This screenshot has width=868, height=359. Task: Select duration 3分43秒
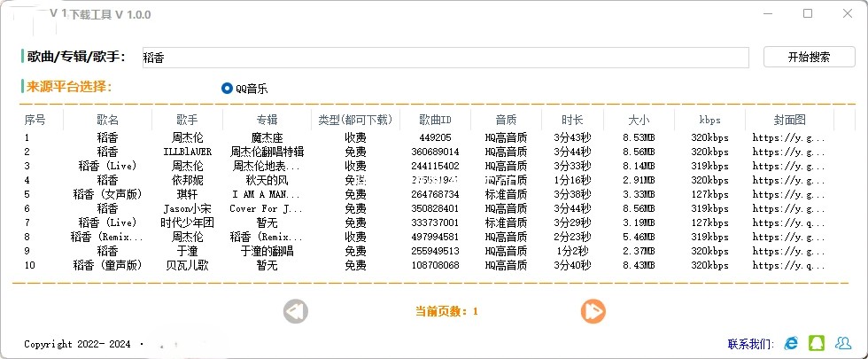coord(572,137)
